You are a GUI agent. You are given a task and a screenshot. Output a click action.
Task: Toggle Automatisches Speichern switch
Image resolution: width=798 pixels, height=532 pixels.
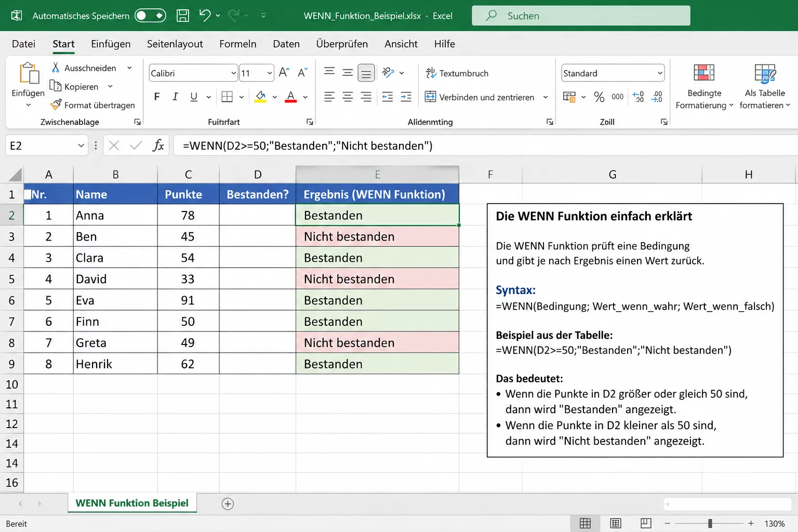[x=150, y=16]
